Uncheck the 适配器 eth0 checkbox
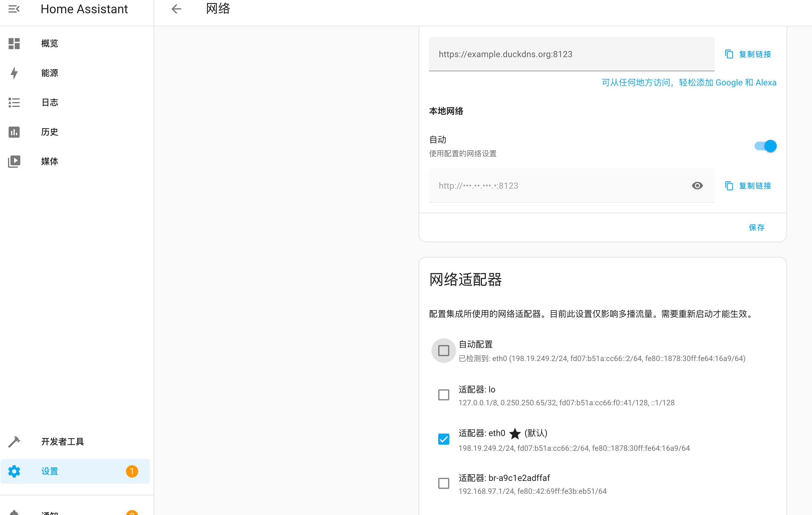812x515 pixels. coord(443,439)
